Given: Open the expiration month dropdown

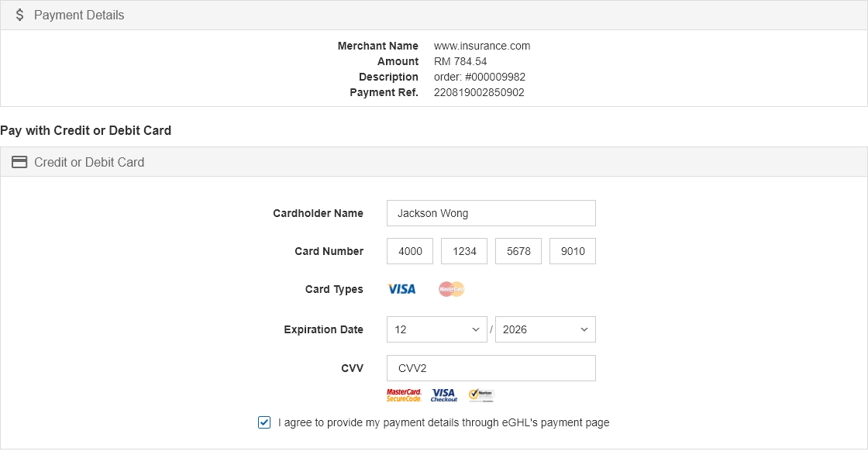Looking at the screenshot, I should [437, 329].
